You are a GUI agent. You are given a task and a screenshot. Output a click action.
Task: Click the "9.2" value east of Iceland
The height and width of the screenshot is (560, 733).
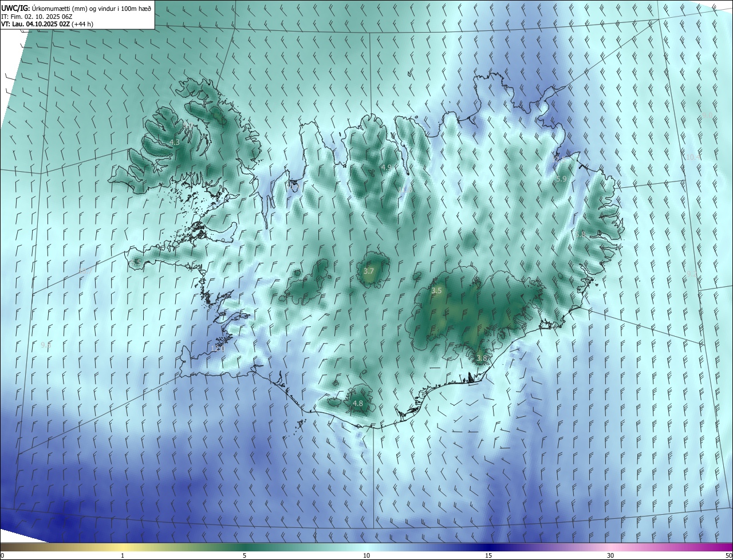(x=692, y=274)
